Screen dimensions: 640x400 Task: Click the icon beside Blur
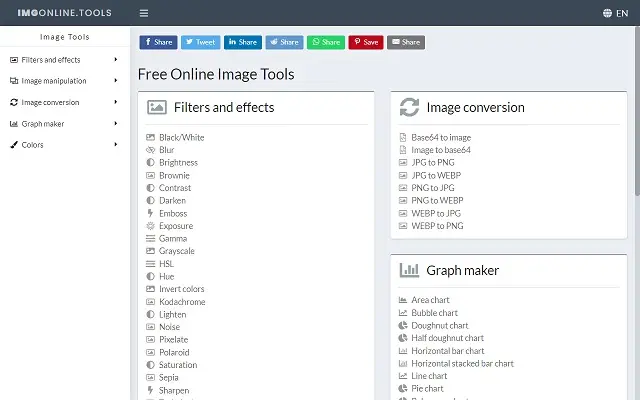tap(150, 150)
